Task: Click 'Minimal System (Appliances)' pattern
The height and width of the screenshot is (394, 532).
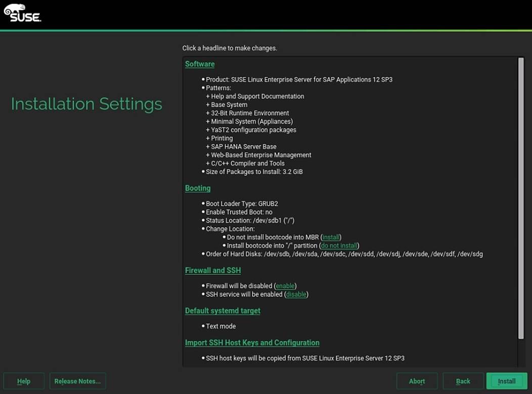Action: [x=249, y=122]
